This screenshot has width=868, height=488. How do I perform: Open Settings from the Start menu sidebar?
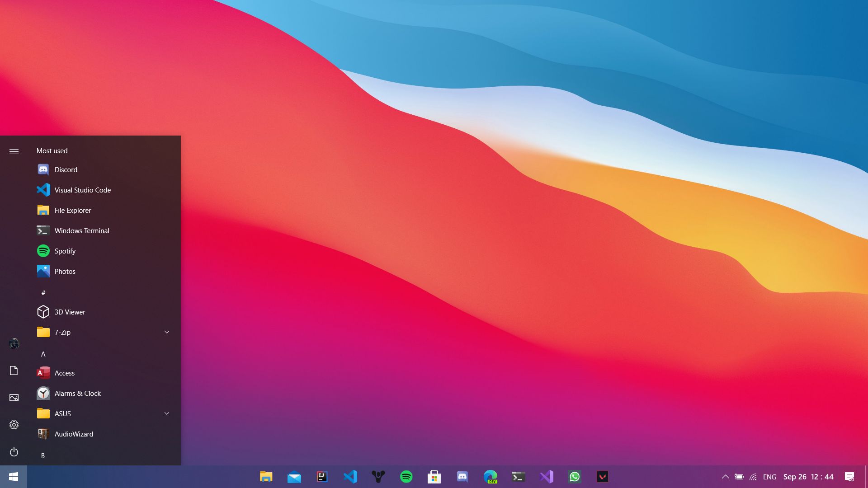pyautogui.click(x=14, y=424)
